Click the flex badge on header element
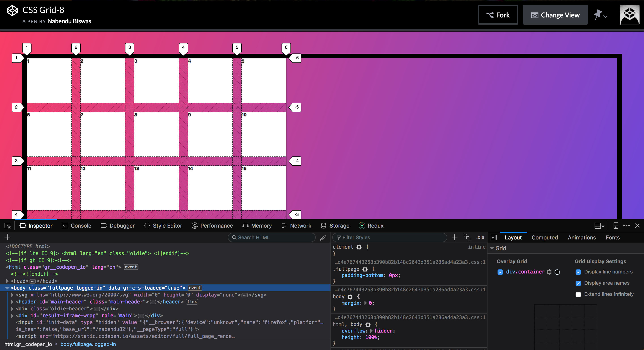This screenshot has width=644, height=350. pos(192,301)
